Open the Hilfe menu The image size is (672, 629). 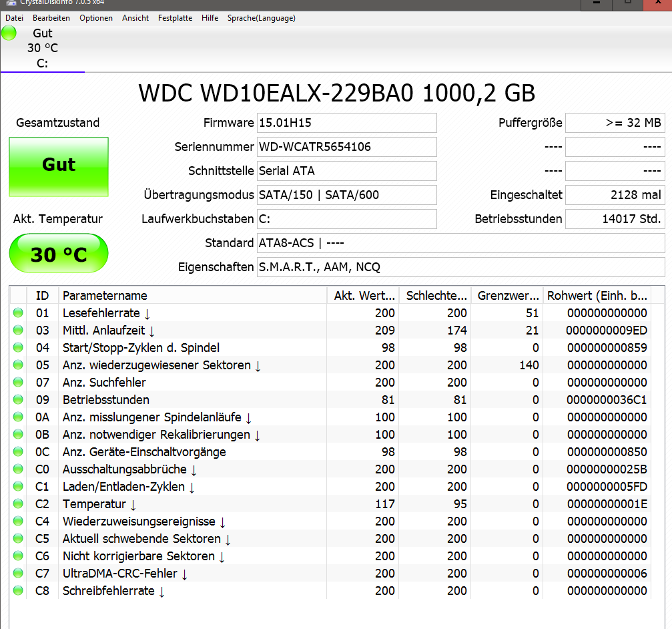pos(210,18)
